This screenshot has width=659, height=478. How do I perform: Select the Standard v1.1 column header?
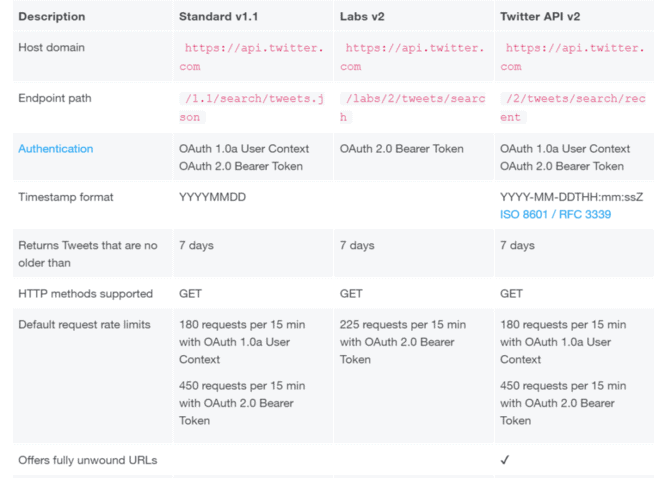point(219,16)
